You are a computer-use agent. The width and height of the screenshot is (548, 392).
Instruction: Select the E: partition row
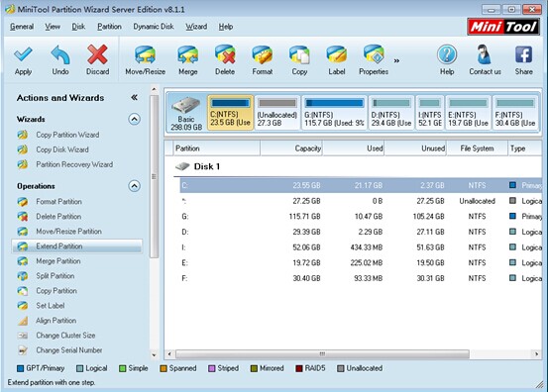(361, 263)
